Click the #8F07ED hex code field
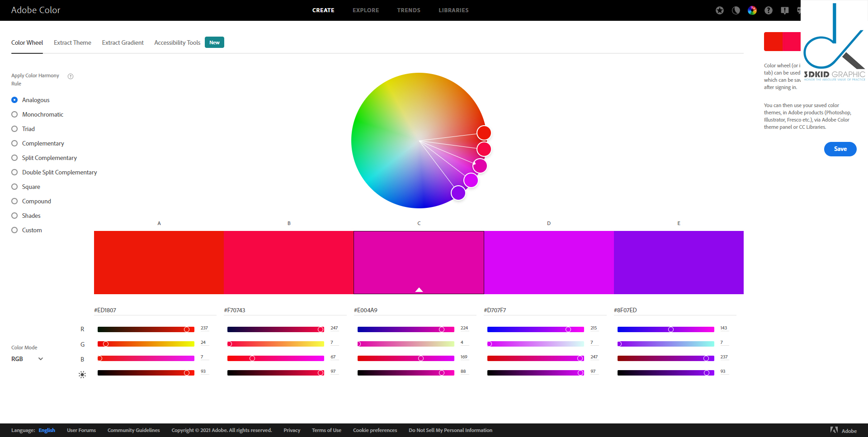868x437 pixels. [675, 310]
